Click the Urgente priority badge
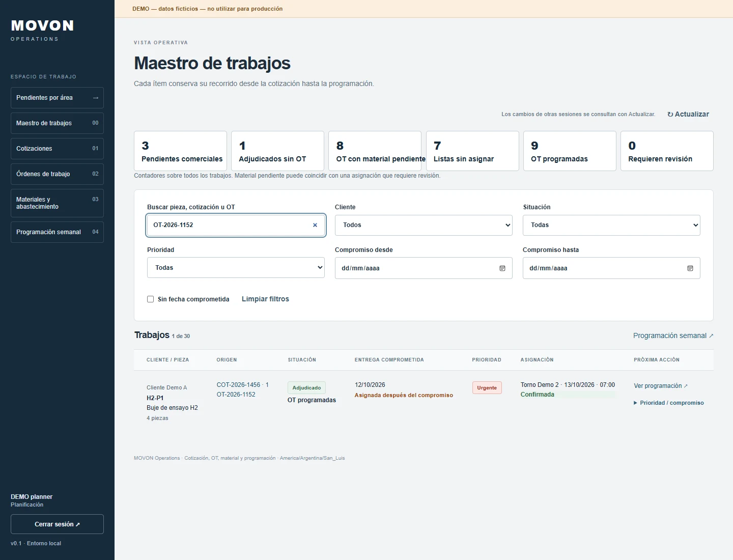Image resolution: width=733 pixels, height=560 pixels. pyautogui.click(x=487, y=388)
